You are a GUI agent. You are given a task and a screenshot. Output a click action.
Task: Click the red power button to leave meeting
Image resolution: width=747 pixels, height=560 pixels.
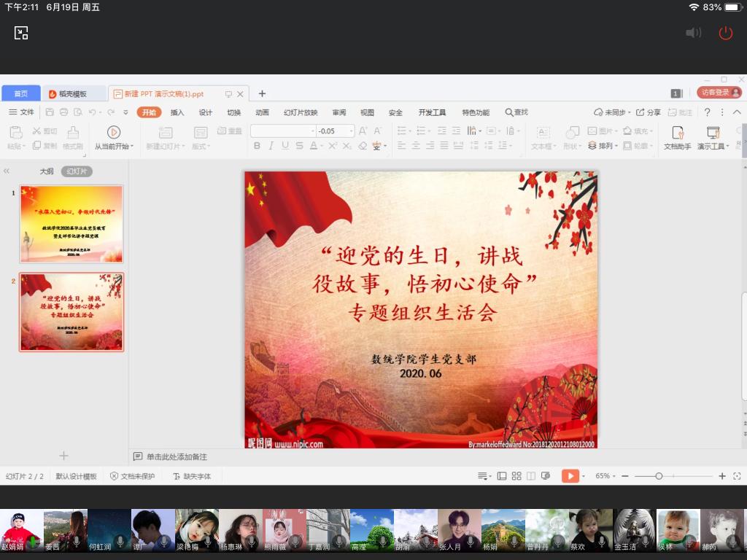725,33
